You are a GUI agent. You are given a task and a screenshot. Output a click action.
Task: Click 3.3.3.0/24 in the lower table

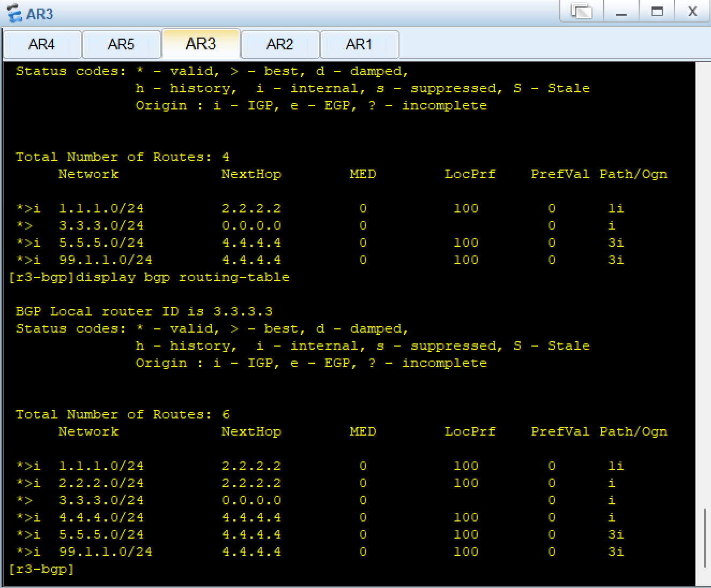(x=101, y=501)
